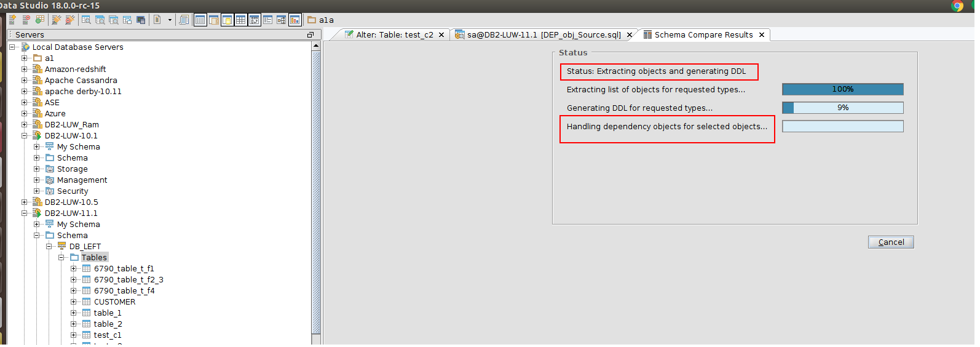Click the "Handling dependency objects for selected objects..." text
This screenshot has height=347, width=980.
(667, 126)
